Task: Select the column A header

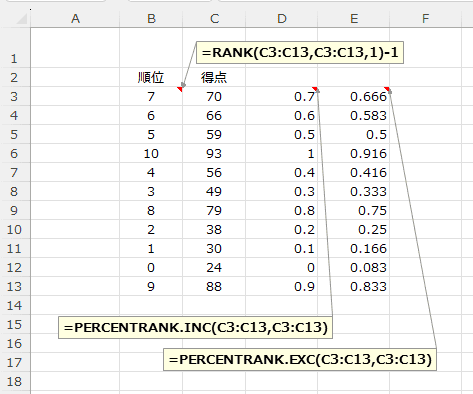Action: coord(75,19)
